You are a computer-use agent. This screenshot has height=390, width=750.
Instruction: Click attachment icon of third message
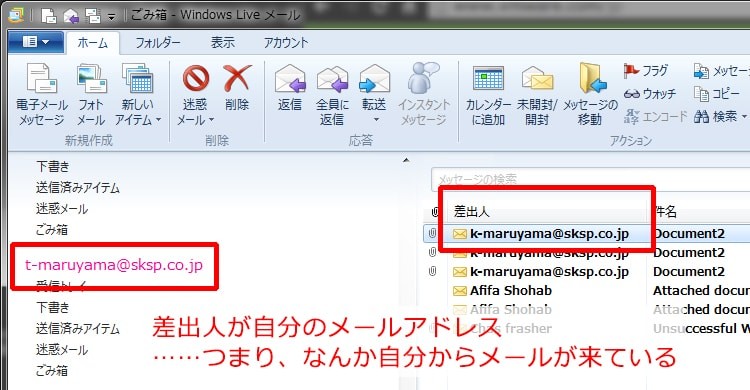[x=432, y=271]
